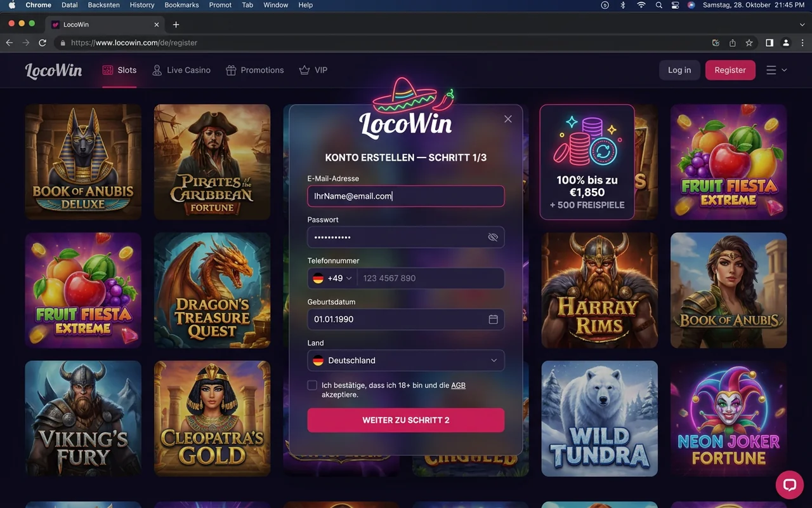Open Siri from menu bar
Image resolution: width=812 pixels, height=508 pixels.
(691, 5)
